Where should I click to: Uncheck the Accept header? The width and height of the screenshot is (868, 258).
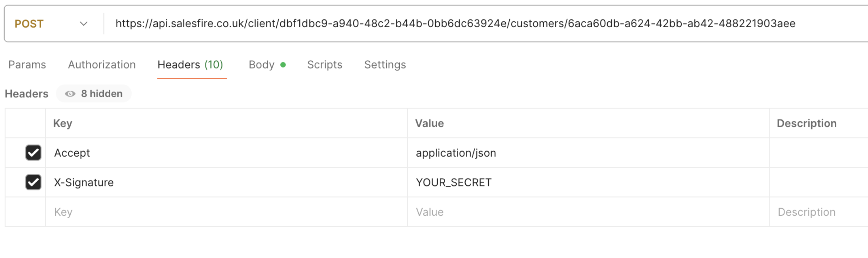[x=33, y=152]
